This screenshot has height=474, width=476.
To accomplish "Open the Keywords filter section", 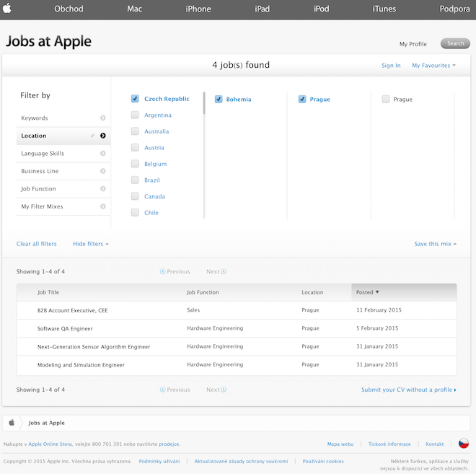I will point(63,118).
